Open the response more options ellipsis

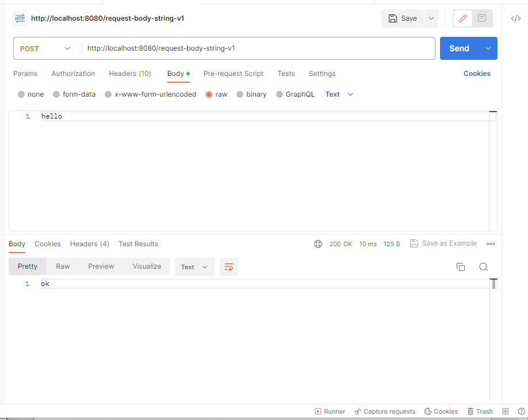click(490, 244)
